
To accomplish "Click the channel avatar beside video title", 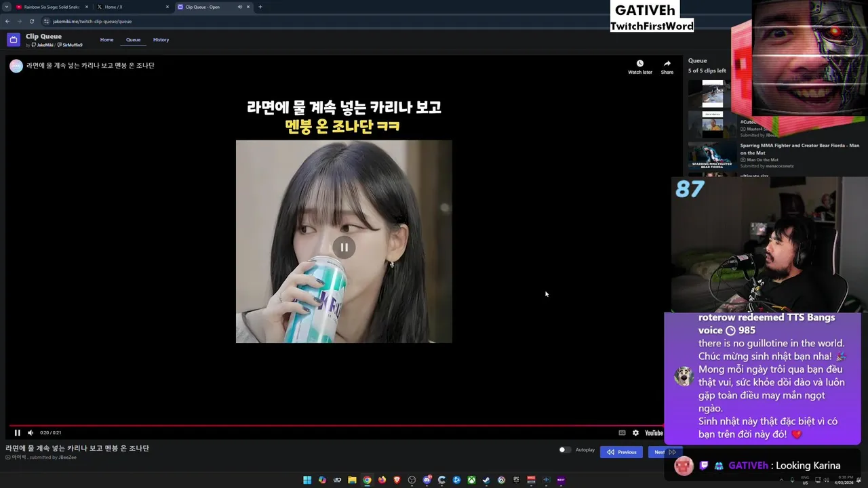I will pyautogui.click(x=16, y=66).
